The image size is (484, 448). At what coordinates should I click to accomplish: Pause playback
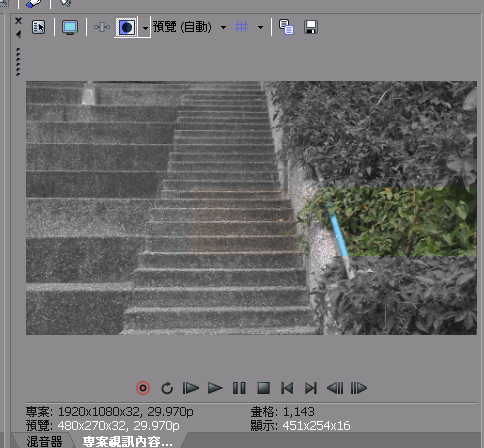239,388
